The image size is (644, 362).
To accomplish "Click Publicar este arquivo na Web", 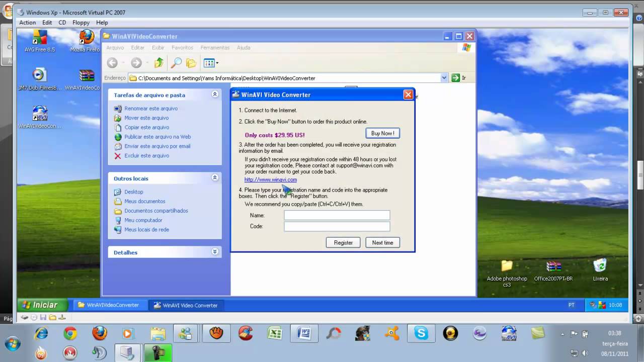I will pos(157,137).
